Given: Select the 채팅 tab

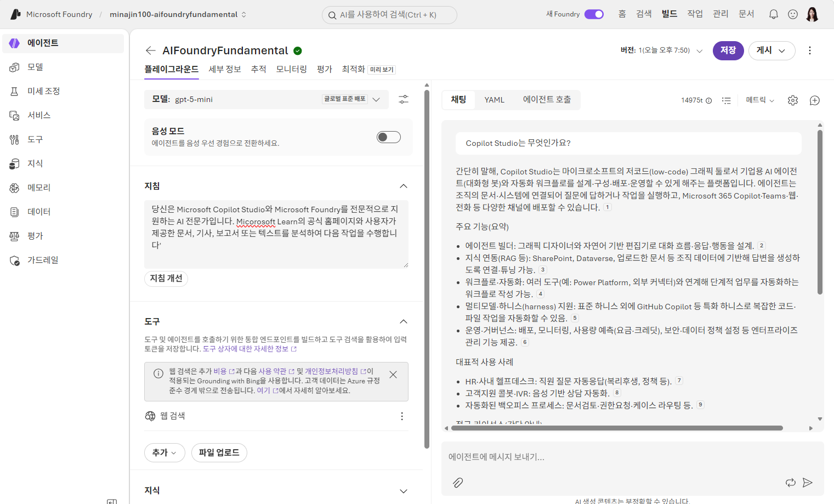Looking at the screenshot, I should tap(458, 100).
